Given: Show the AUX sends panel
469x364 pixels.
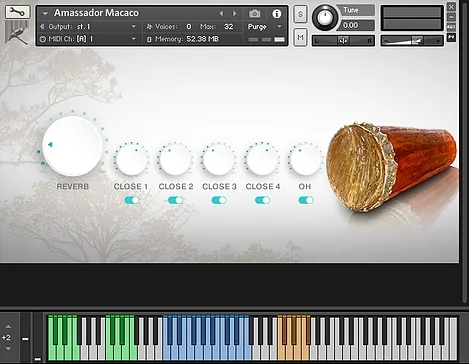Looking at the screenshot, I should [451, 27].
